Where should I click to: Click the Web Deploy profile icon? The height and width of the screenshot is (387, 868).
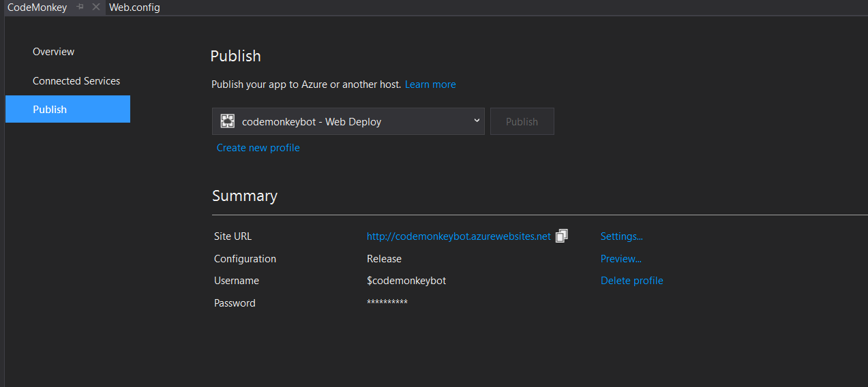(227, 121)
